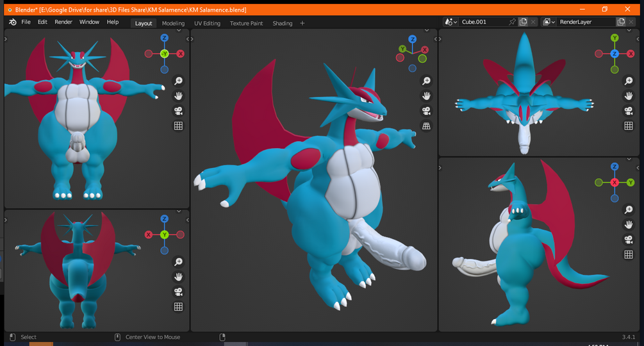Select the pan hand icon in the top-view viewport
This screenshot has height=346, width=644.
[x=629, y=96]
